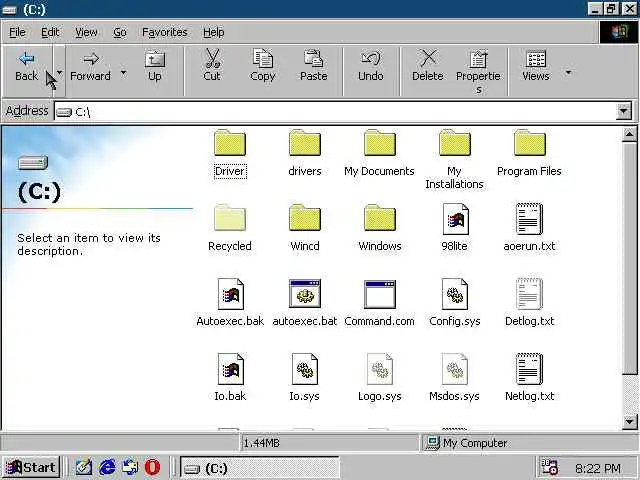Click the scroll down arrow
Viewport: 640px width, 480px height.
coord(629,421)
